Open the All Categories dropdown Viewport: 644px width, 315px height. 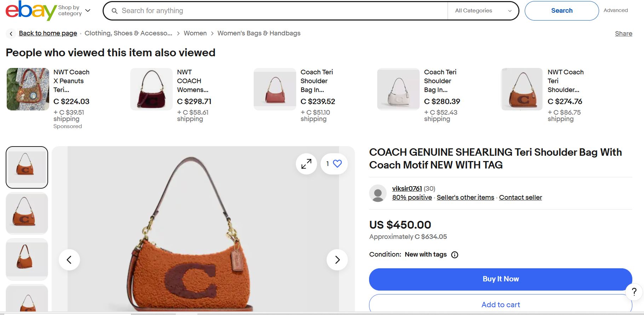pyautogui.click(x=483, y=11)
